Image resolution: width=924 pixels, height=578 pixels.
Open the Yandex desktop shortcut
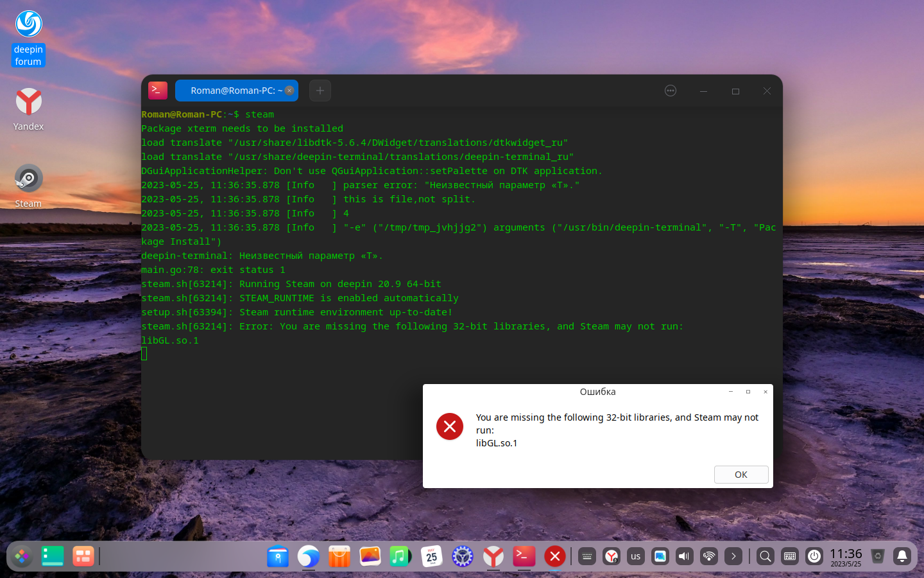[28, 109]
